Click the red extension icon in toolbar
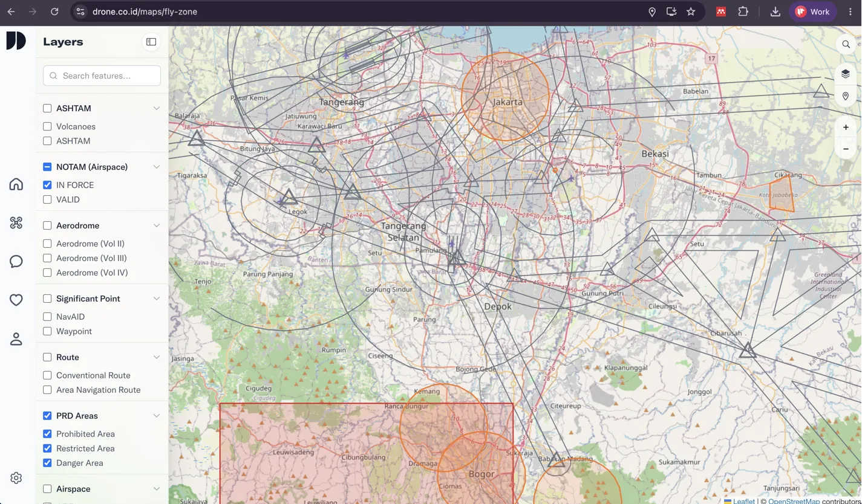Screen dimensions: 862x504 (721, 11)
